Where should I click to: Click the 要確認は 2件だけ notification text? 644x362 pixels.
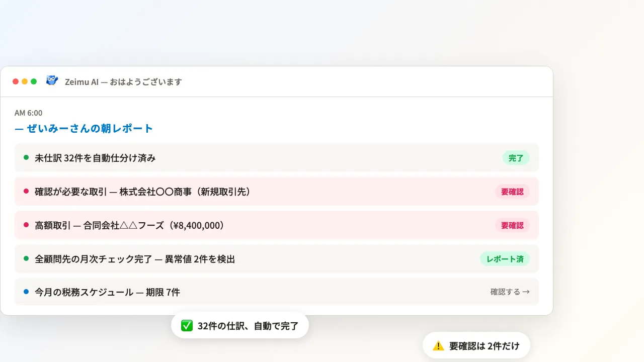click(484, 346)
